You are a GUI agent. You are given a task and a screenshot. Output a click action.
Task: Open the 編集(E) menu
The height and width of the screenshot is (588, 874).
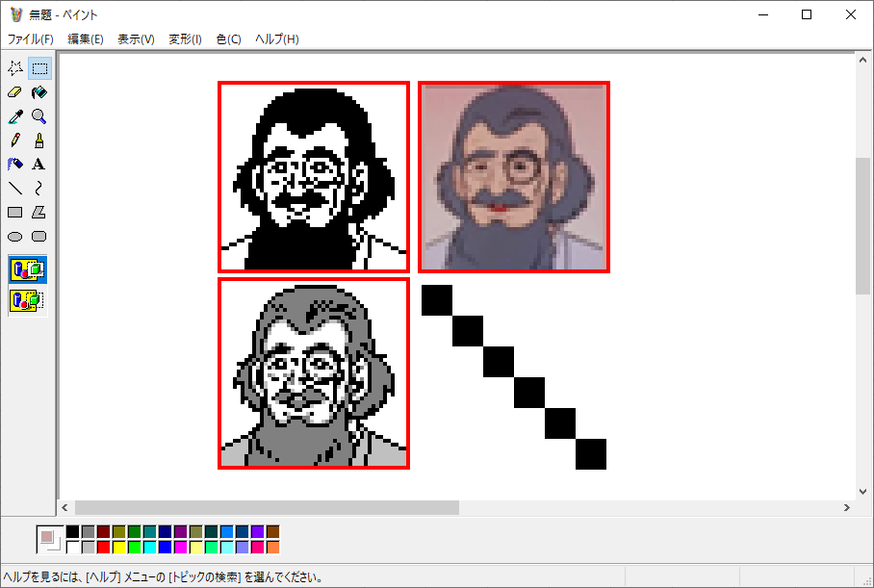tap(86, 39)
